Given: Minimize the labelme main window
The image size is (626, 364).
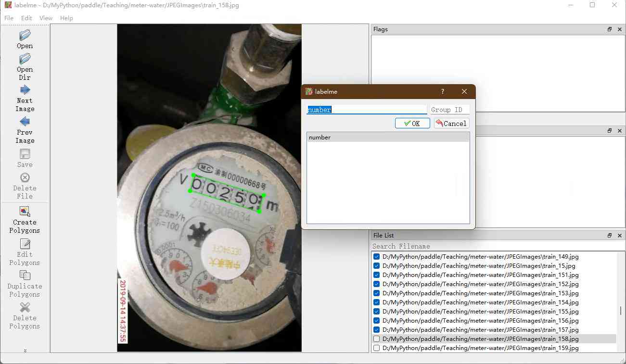Looking at the screenshot, I should 570,5.
